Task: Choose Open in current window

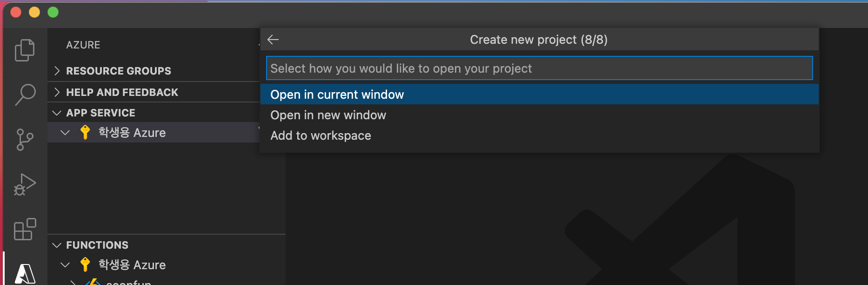Action: point(337,95)
